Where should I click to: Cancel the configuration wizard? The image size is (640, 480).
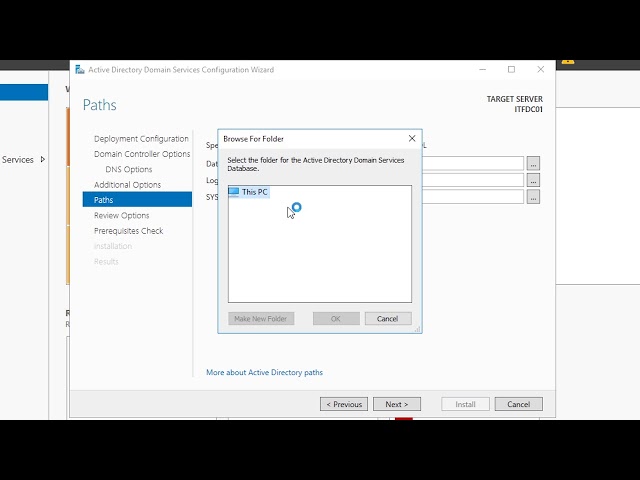pyautogui.click(x=519, y=404)
